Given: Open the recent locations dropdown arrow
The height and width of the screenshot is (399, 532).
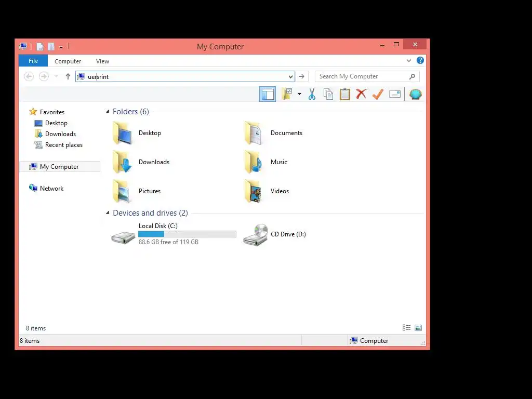Looking at the screenshot, I should 56,76.
